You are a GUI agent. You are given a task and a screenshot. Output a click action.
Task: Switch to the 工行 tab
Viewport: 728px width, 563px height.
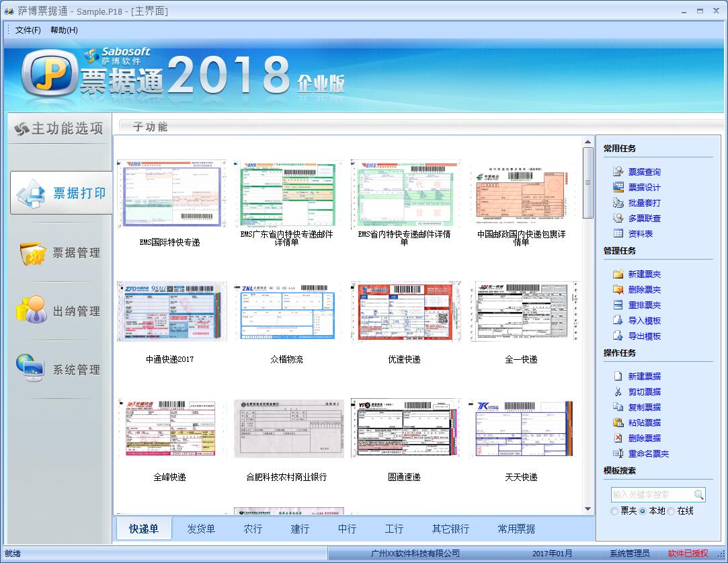pos(394,529)
